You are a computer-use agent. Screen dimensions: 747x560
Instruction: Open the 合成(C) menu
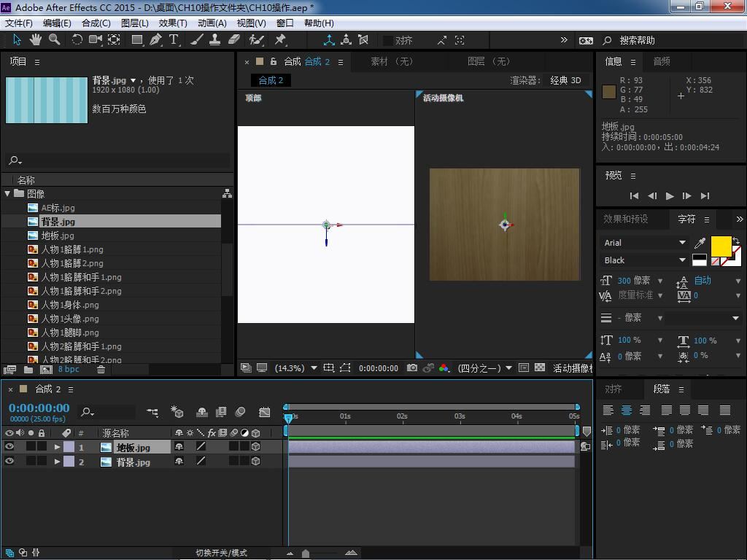pyautogui.click(x=96, y=23)
